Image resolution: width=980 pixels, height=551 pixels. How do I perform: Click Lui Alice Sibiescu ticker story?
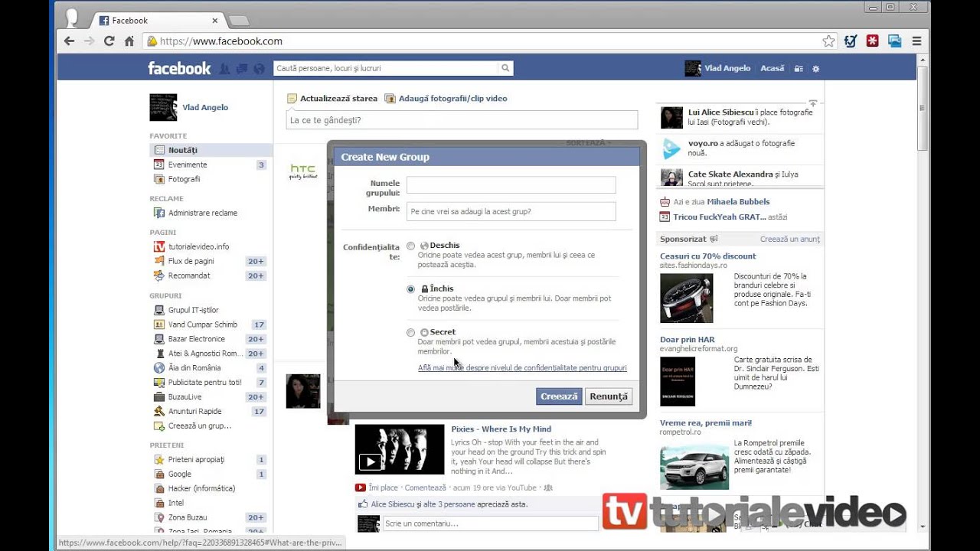[740, 117]
